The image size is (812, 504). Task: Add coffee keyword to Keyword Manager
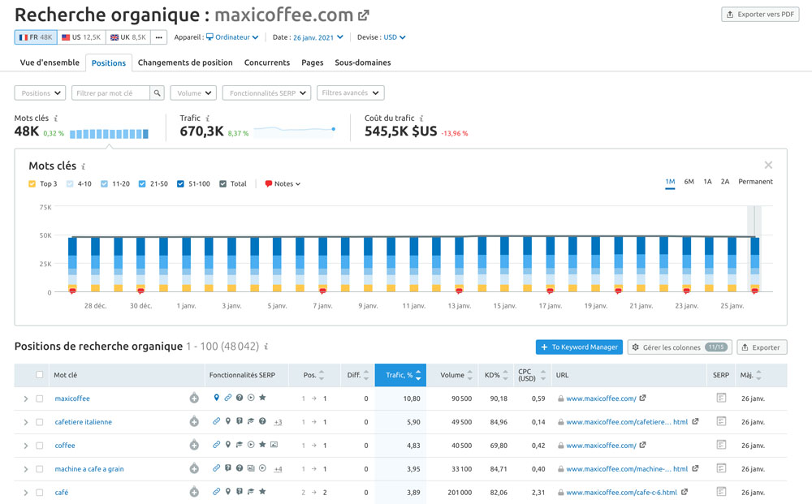point(194,445)
